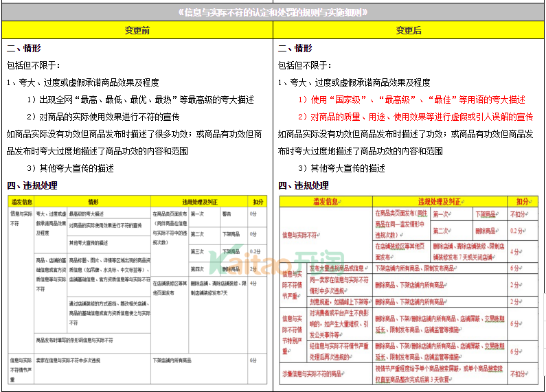Click the line 出现全网“最高、最低、最优、最热”等最高级的夸大描述
The width and height of the screenshot is (546, 392).
(x=140, y=100)
